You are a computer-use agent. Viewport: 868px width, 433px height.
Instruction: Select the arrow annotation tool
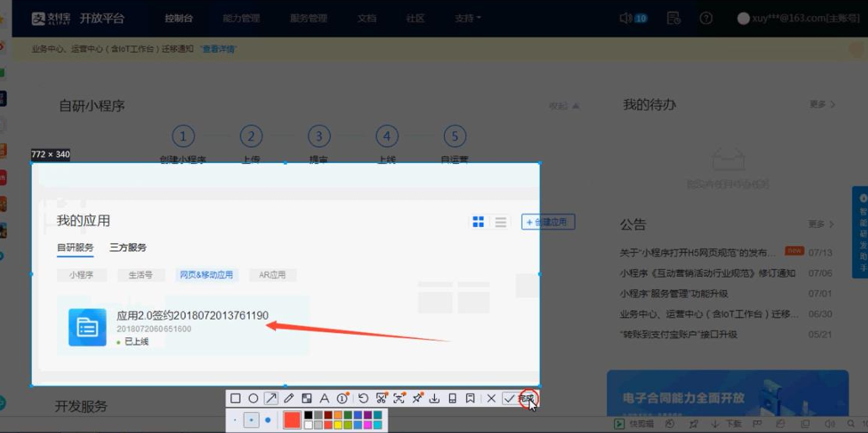[x=271, y=399]
